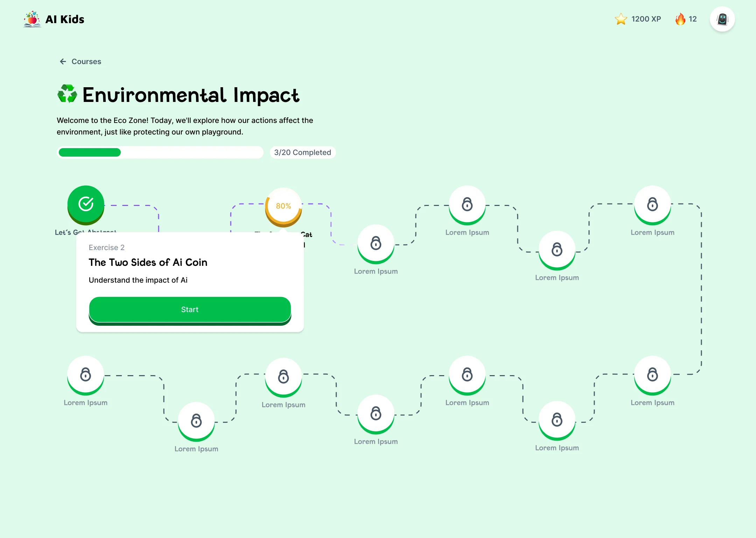Click the flame streak icon
Viewport: 756px width, 538px height.
[680, 19]
